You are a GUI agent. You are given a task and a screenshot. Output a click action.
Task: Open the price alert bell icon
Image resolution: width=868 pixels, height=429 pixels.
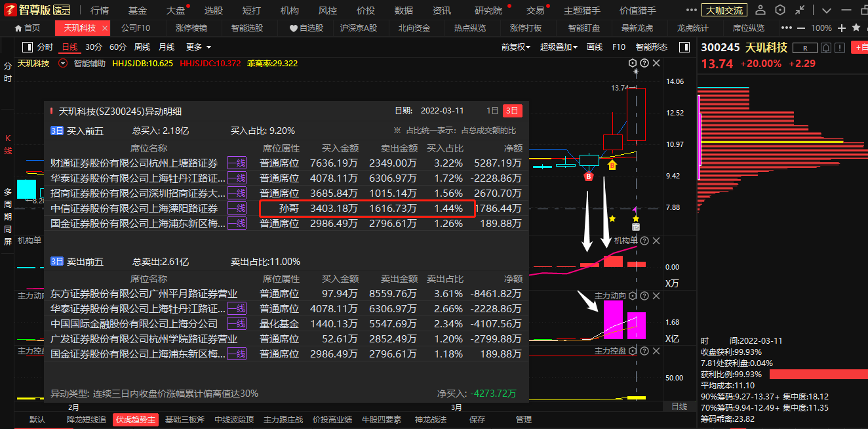(826, 48)
